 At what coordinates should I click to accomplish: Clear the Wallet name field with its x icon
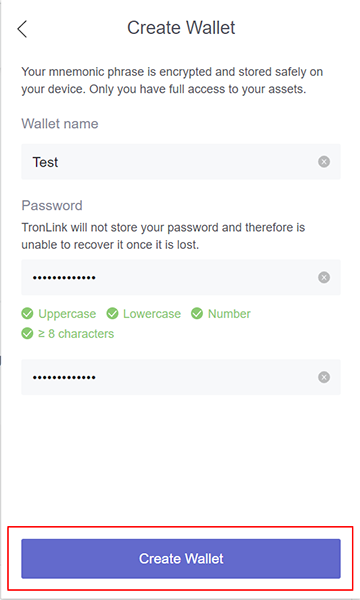pyautogui.click(x=324, y=162)
